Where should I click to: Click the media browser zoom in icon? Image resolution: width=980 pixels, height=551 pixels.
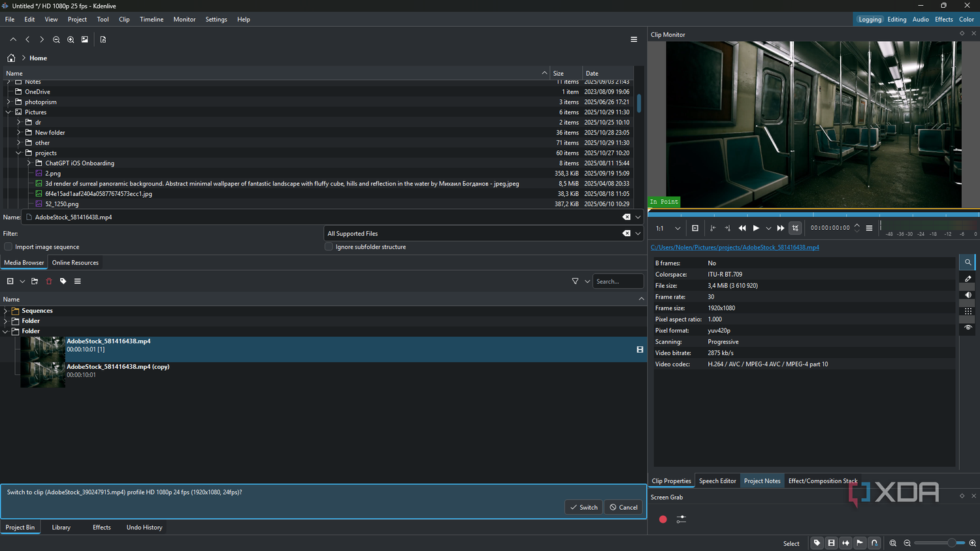coord(71,40)
